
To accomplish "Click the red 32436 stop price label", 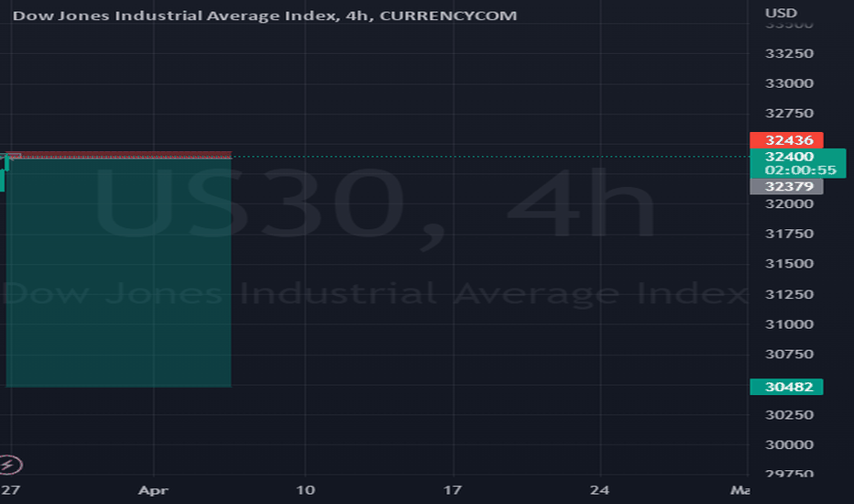I will click(x=786, y=140).
